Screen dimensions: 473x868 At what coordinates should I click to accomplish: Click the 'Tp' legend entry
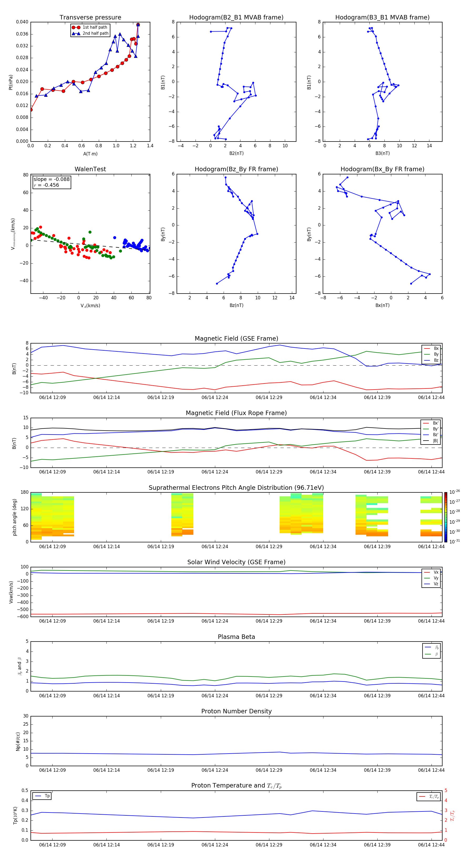(42, 796)
